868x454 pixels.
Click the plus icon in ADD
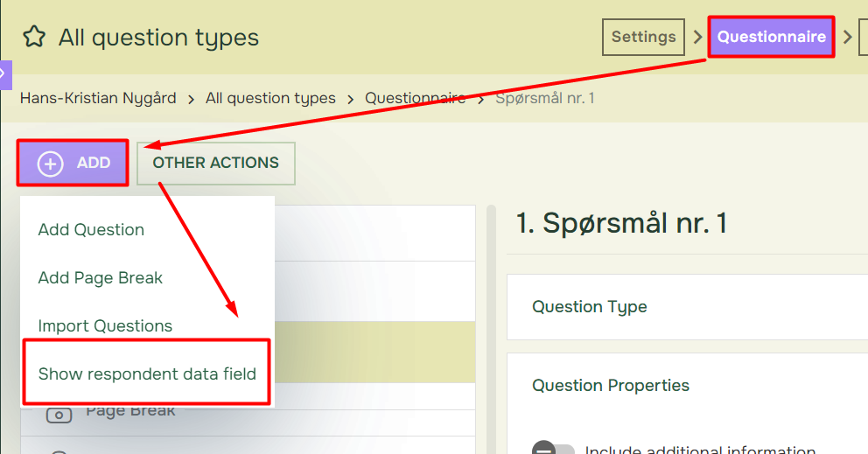50,164
